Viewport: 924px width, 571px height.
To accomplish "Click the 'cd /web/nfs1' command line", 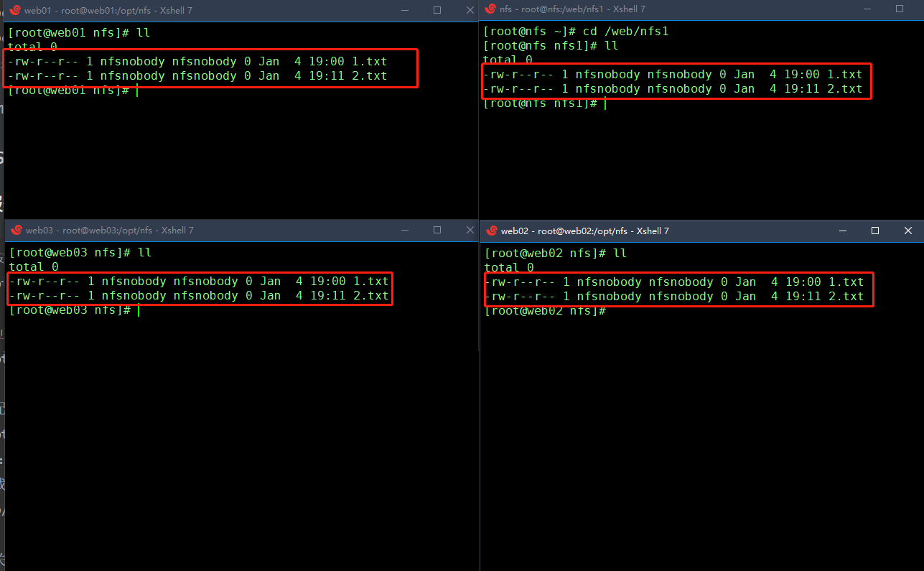I will (577, 31).
